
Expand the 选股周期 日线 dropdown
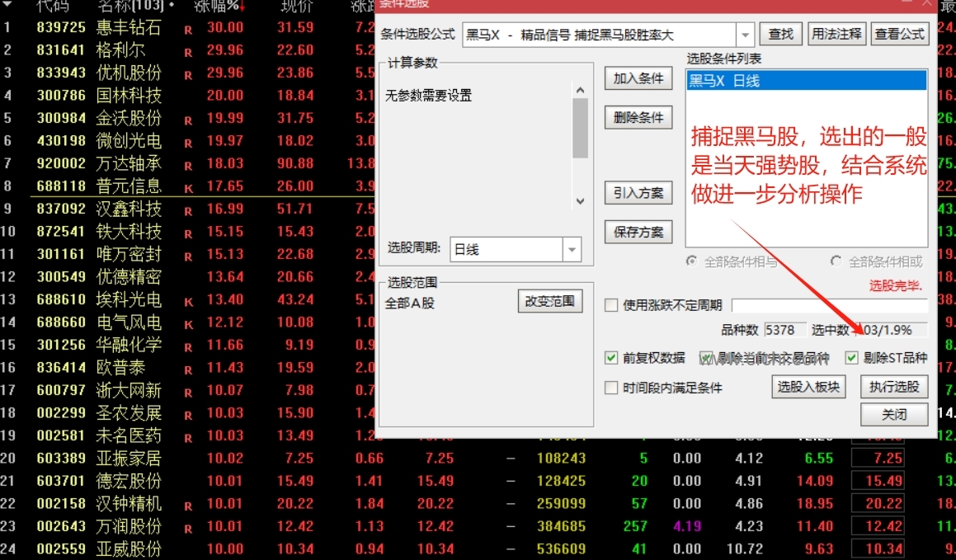pos(572,249)
